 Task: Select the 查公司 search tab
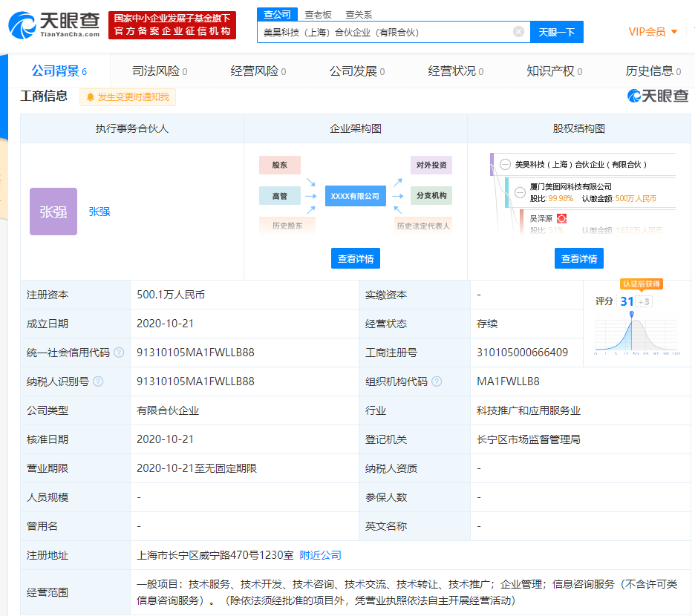[277, 15]
